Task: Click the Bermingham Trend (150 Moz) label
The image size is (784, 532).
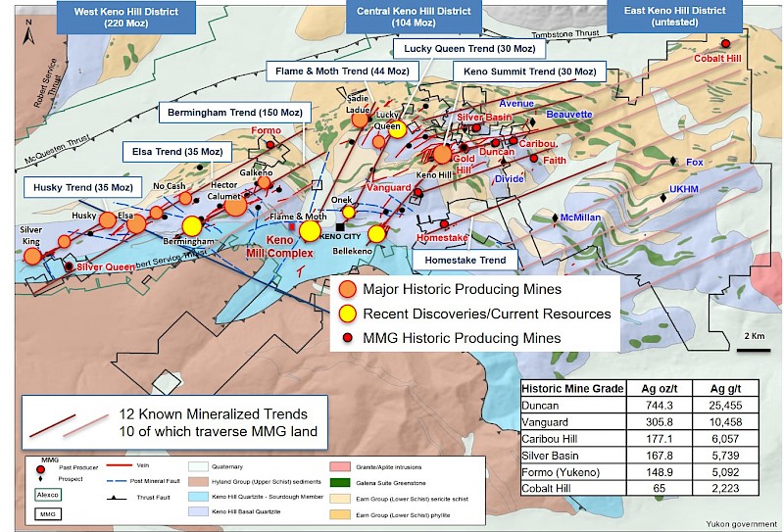Action: pos(230,113)
